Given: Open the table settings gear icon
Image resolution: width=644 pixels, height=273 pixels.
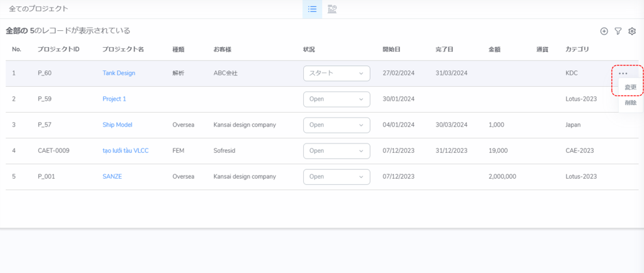Looking at the screenshot, I should point(632,31).
